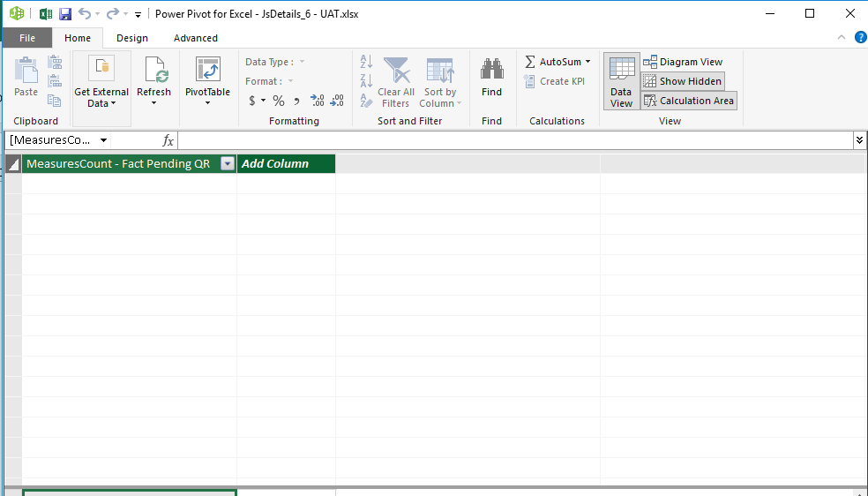Open the Data Type dropdown
The height and width of the screenshot is (496, 868).
click(303, 62)
